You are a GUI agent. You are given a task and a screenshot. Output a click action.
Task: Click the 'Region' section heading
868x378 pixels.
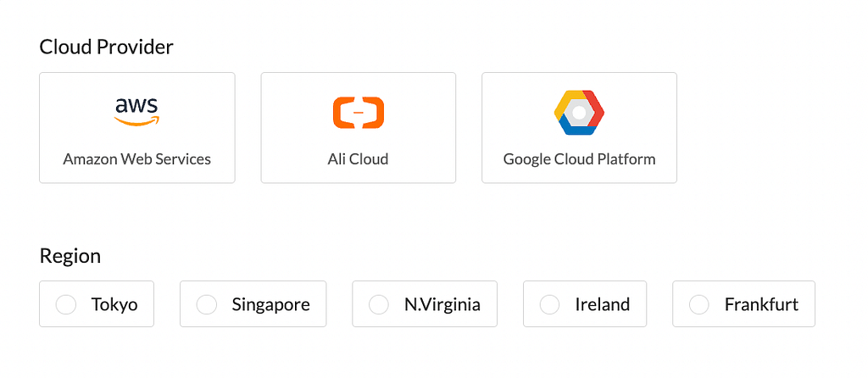70,256
